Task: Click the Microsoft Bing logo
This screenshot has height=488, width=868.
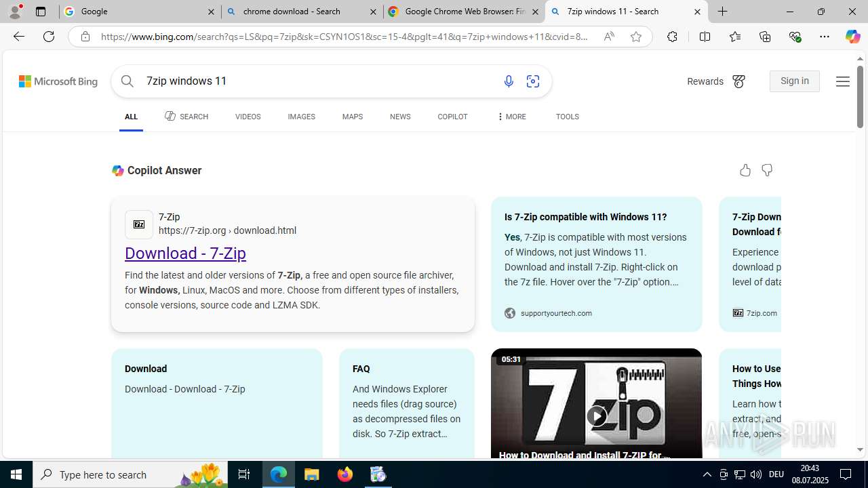Action: click(x=58, y=81)
